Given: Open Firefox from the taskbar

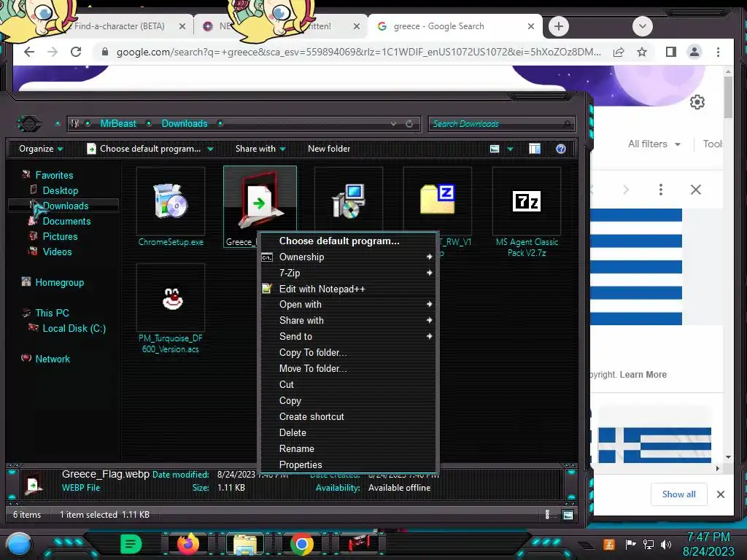Looking at the screenshot, I should point(187,543).
